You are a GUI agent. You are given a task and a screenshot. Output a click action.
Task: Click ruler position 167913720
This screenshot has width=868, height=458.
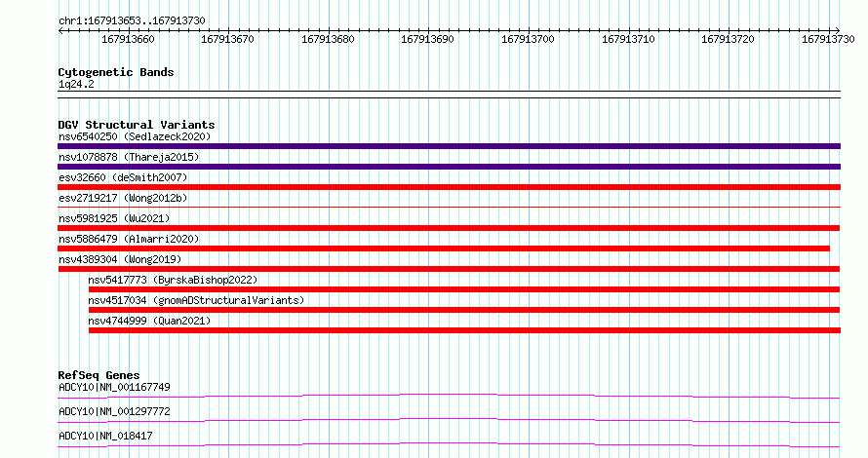point(728,39)
